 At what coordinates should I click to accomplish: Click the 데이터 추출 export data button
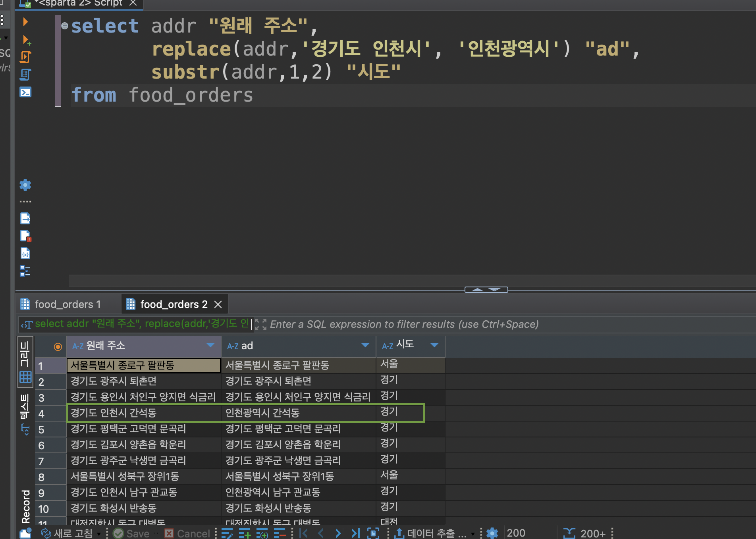(430, 533)
